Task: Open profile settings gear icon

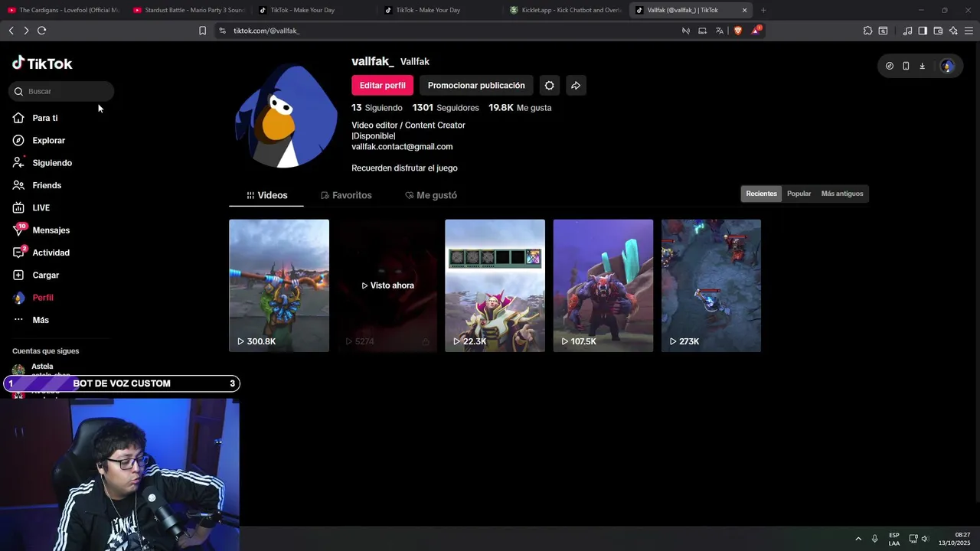Action: click(549, 85)
